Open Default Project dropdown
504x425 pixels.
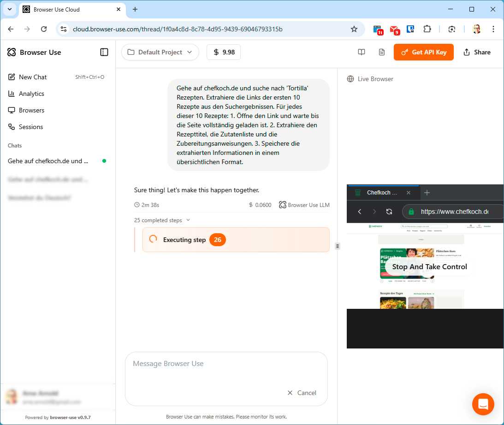tap(160, 52)
